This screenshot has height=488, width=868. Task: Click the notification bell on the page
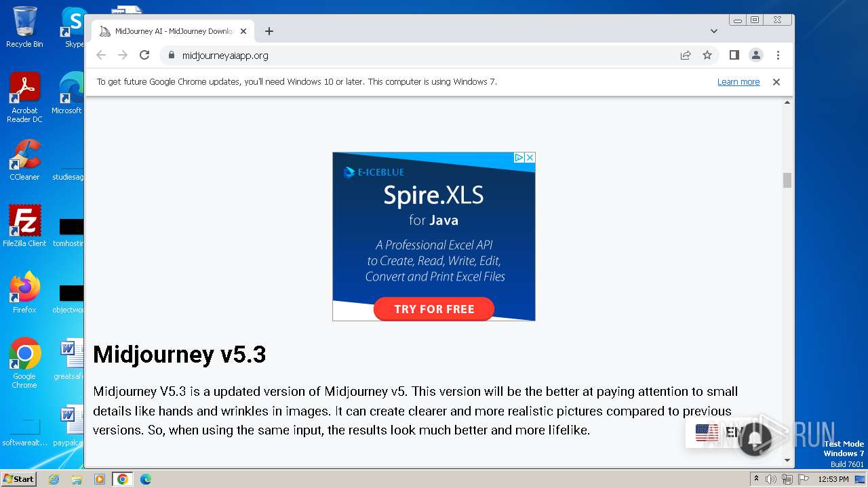754,439
